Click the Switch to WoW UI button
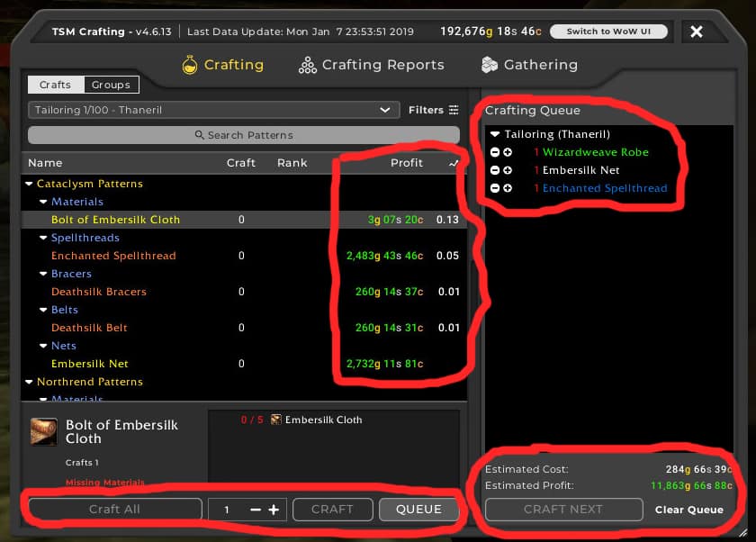This screenshot has height=542, width=756. click(608, 32)
